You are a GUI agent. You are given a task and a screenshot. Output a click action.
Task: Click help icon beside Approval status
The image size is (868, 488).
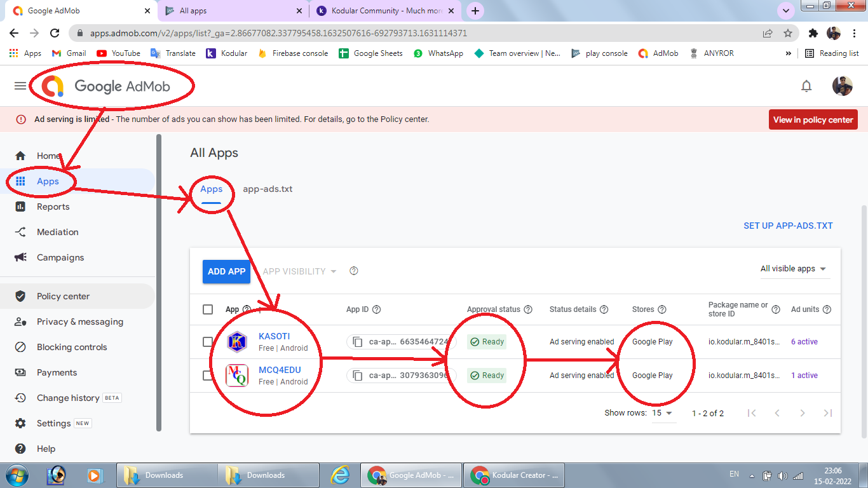pos(527,309)
